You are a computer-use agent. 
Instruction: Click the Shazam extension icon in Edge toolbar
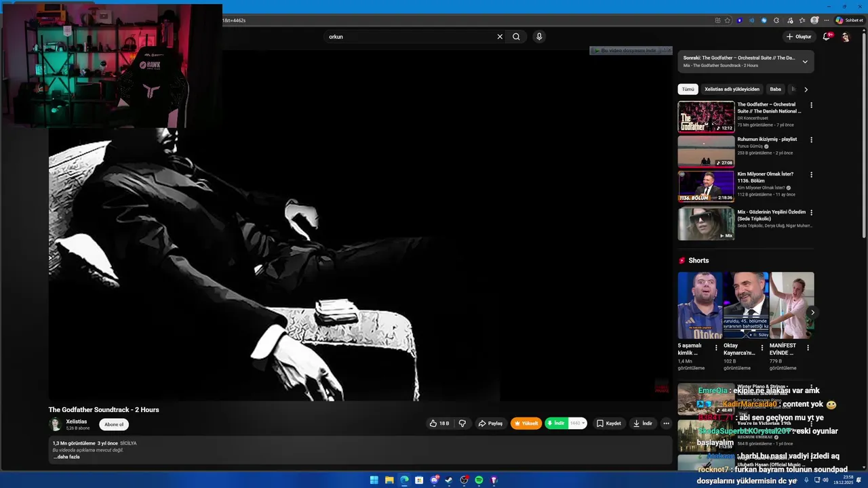pyautogui.click(x=764, y=20)
